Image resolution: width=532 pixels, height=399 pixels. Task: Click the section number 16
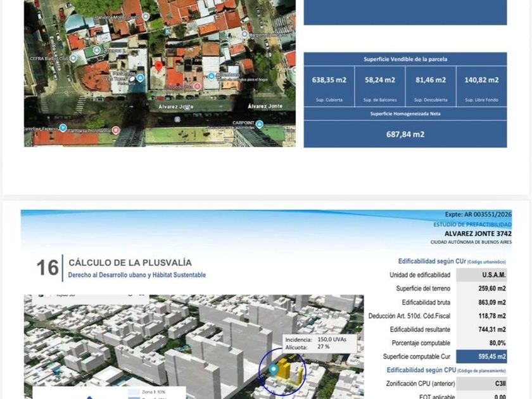47,268
